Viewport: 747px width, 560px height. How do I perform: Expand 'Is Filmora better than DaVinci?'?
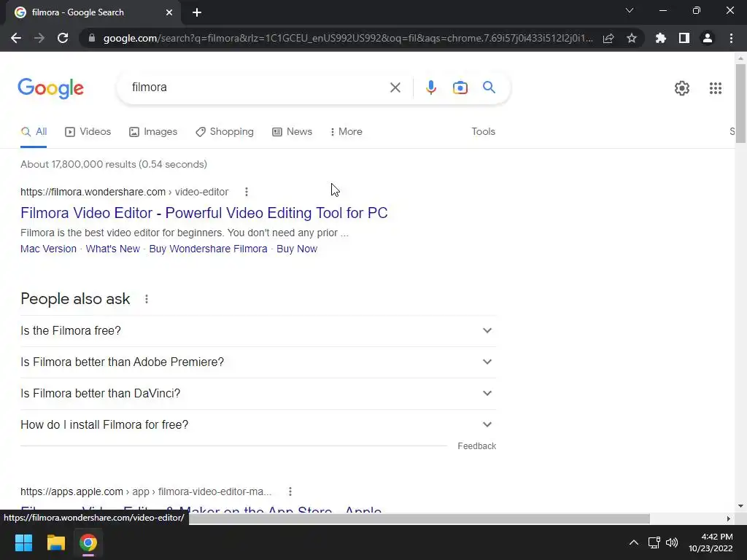(258, 394)
